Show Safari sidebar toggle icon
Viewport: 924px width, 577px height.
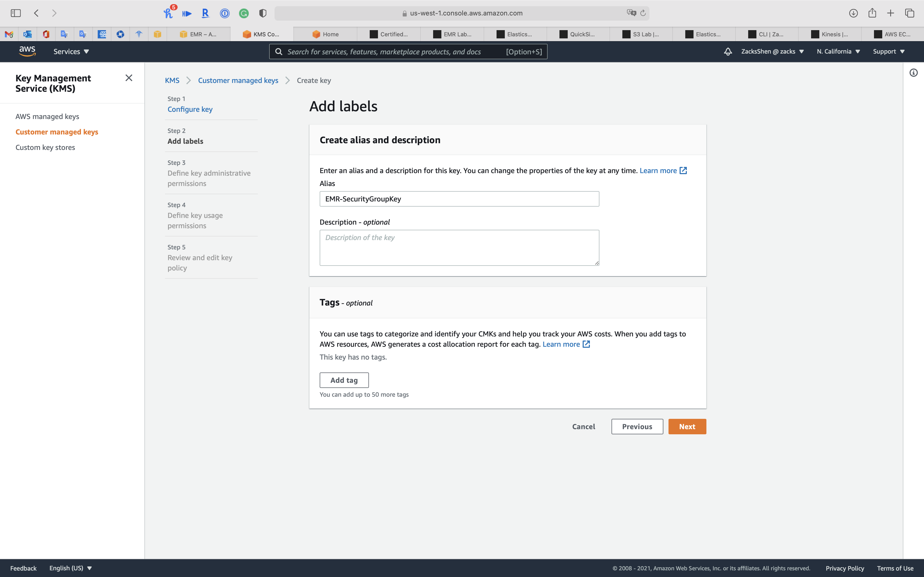[16, 13]
